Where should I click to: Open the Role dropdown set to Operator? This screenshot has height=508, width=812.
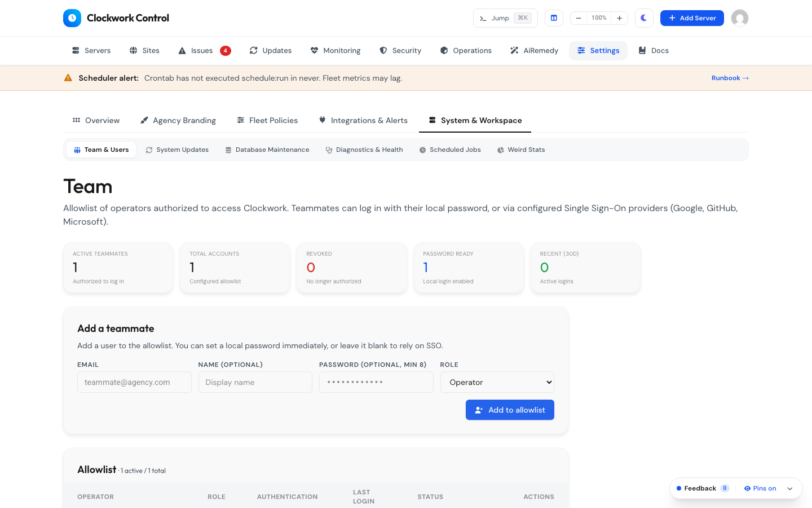pos(497,382)
